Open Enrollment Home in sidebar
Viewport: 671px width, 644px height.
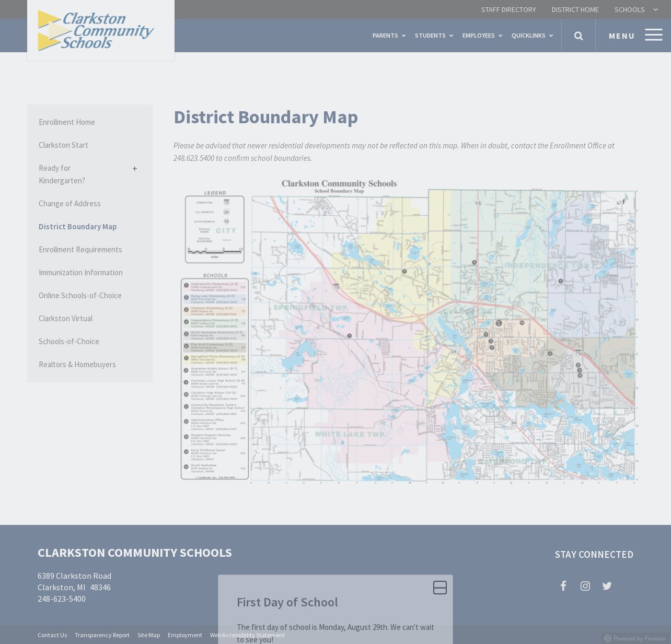click(x=66, y=122)
